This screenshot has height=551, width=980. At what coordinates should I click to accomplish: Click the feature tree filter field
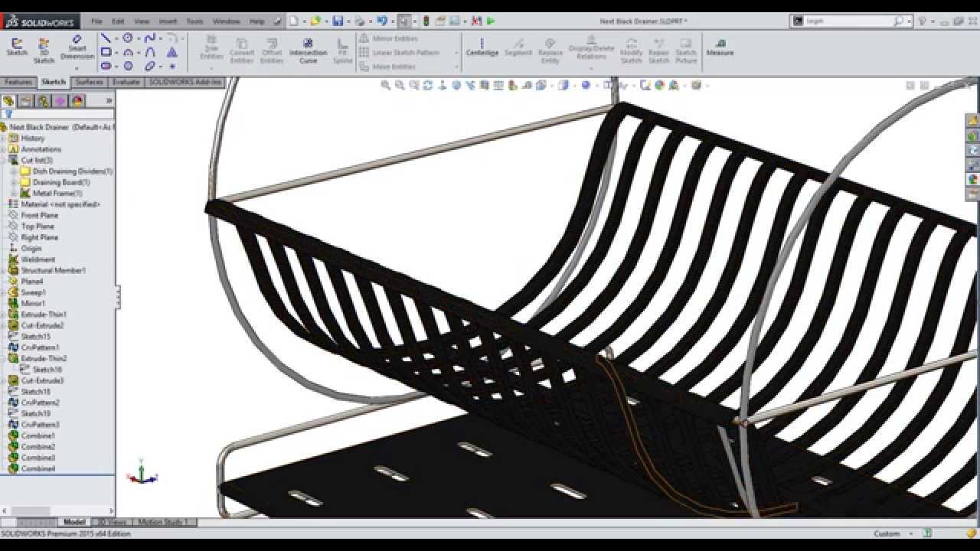point(57,114)
